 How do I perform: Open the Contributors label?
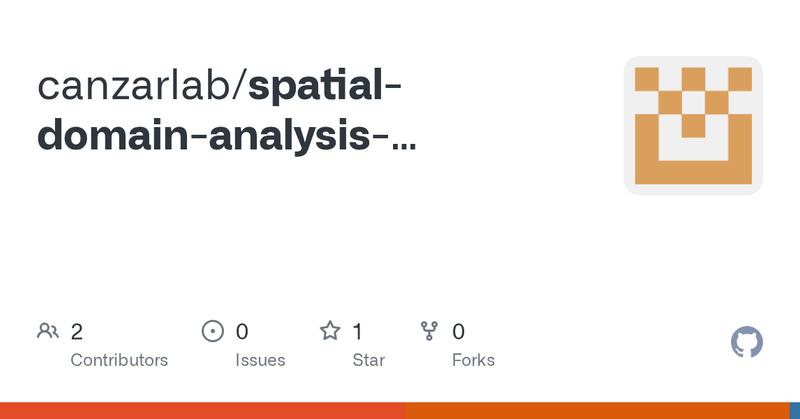click(x=119, y=360)
